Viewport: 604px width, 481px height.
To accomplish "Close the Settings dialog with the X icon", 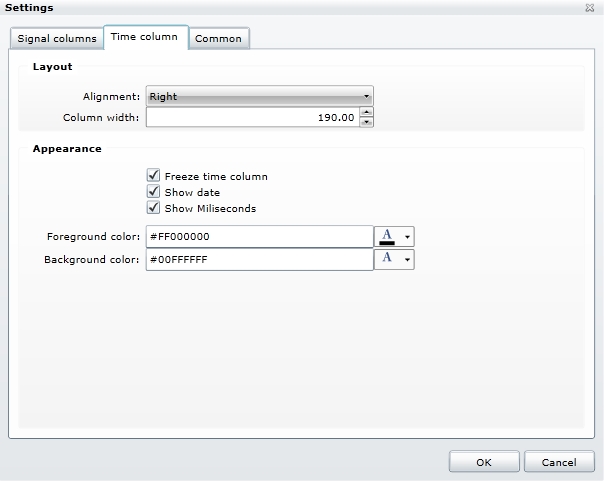I will click(x=590, y=8).
